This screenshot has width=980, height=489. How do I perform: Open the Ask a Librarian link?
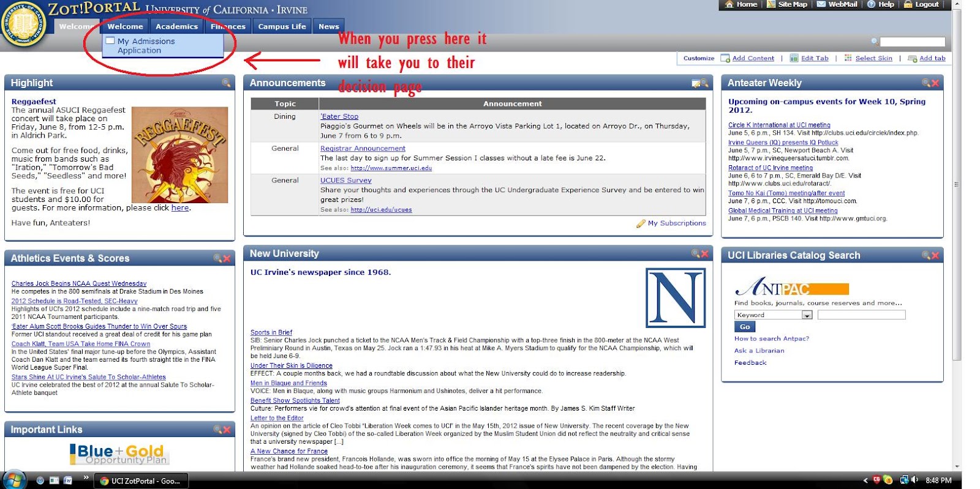point(759,351)
